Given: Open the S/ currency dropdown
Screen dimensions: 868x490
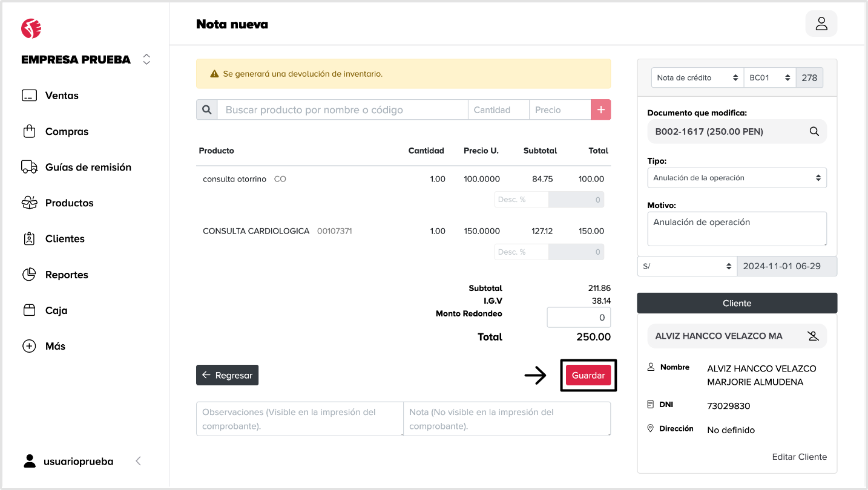Looking at the screenshot, I should point(687,266).
